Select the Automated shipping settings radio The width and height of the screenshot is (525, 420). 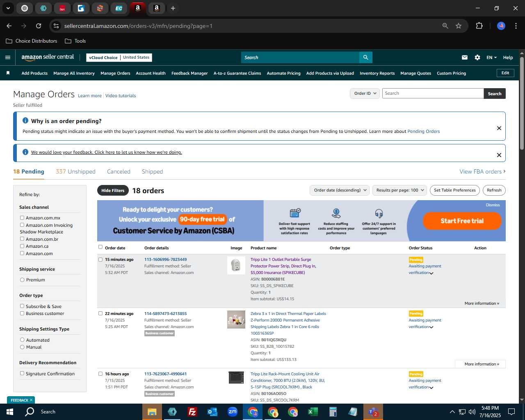pyautogui.click(x=22, y=340)
